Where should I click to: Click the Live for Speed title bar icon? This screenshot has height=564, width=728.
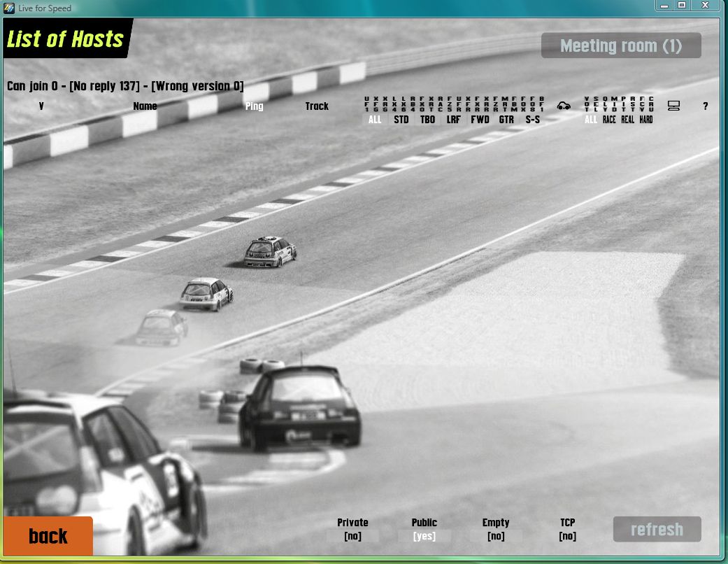point(9,8)
